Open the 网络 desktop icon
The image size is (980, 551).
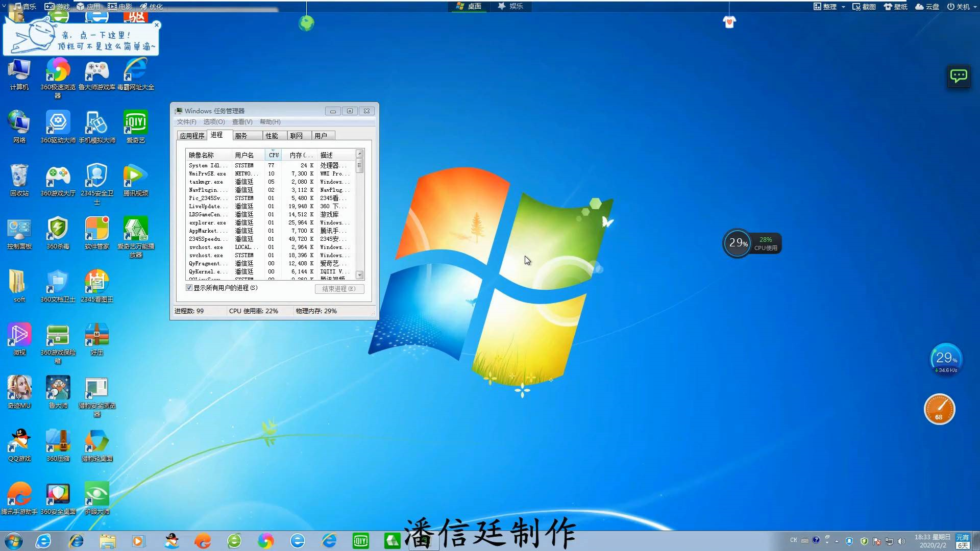pyautogui.click(x=19, y=127)
